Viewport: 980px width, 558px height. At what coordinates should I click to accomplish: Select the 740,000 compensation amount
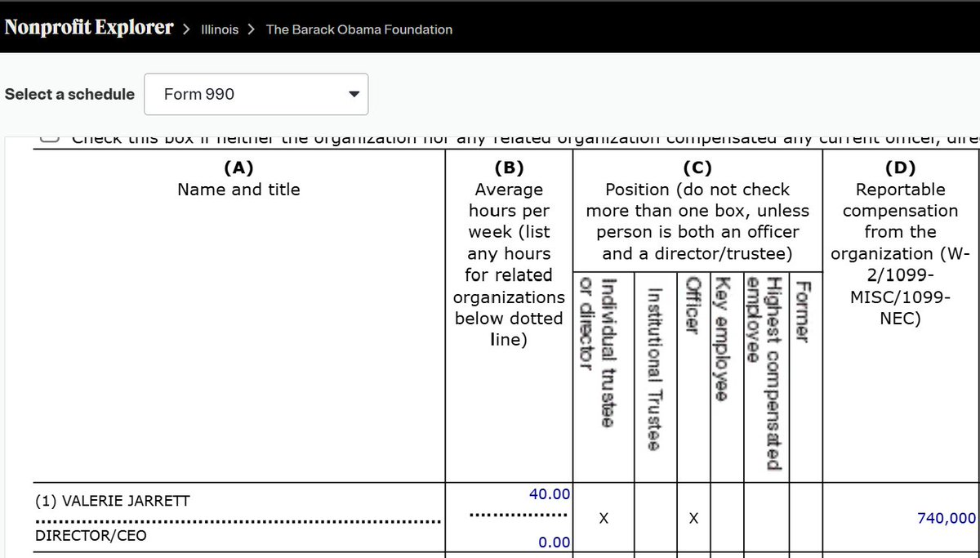pos(947,518)
